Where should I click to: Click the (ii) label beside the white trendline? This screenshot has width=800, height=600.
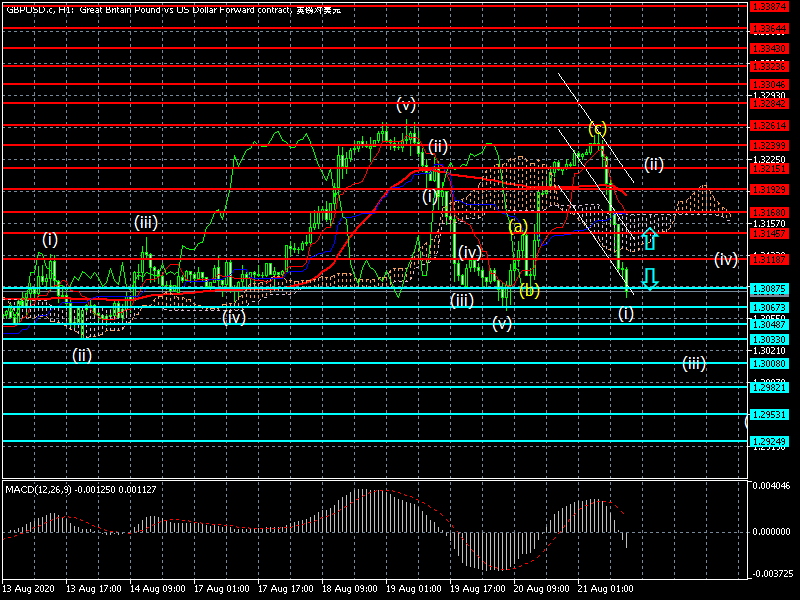point(653,163)
